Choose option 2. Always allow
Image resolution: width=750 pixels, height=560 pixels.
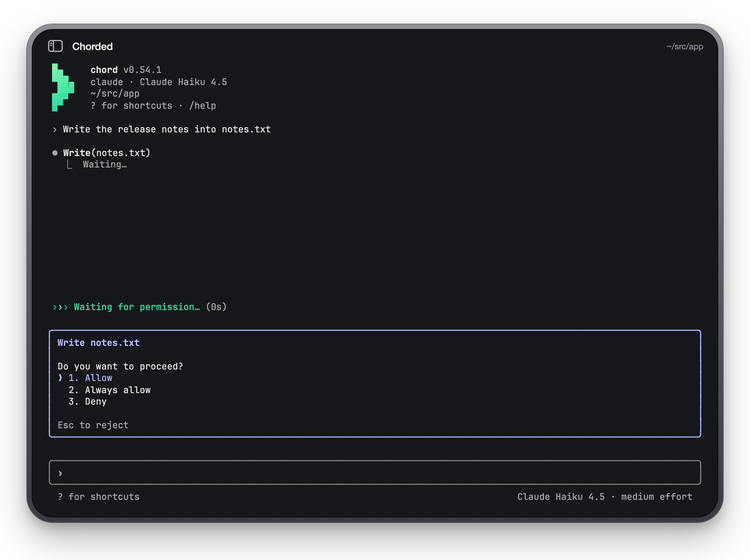tap(109, 390)
